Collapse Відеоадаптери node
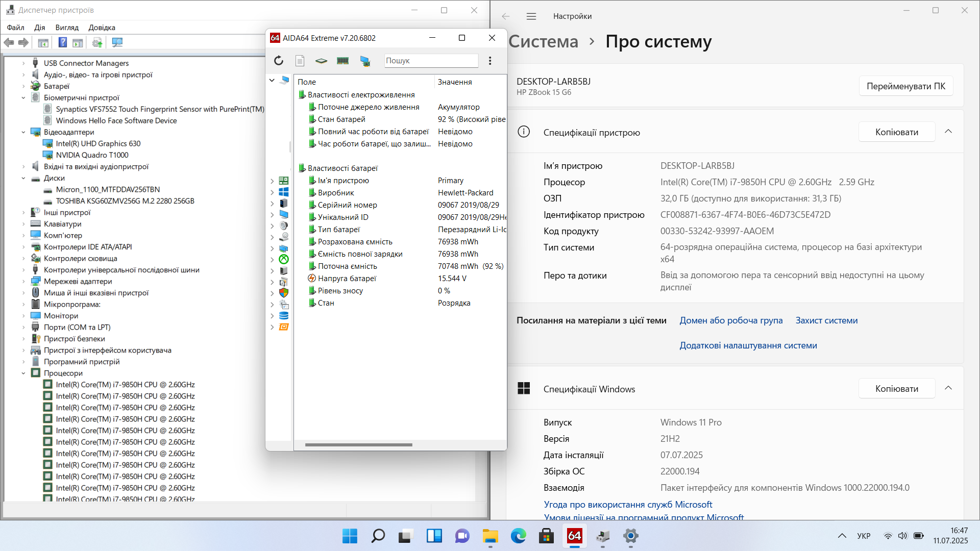This screenshot has width=980, height=551. tap(23, 132)
